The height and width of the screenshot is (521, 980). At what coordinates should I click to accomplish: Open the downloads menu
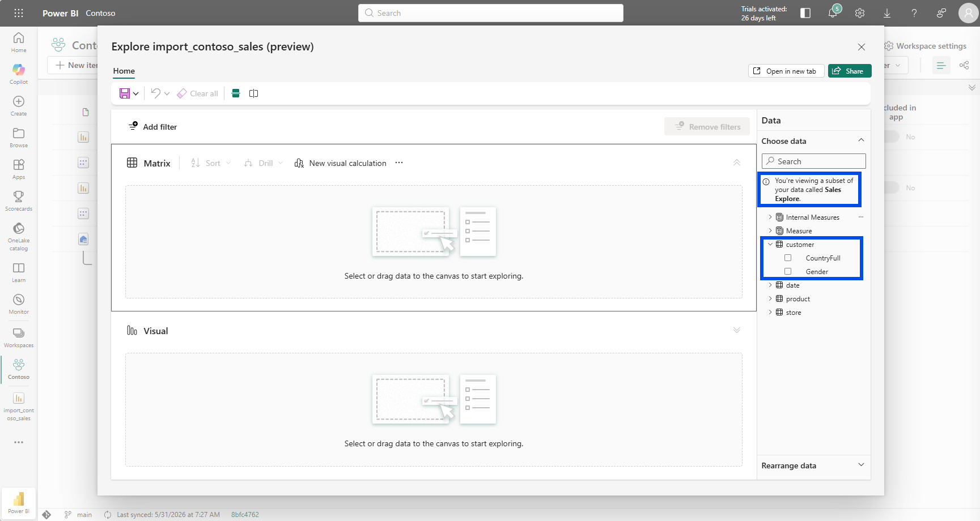pyautogui.click(x=887, y=13)
